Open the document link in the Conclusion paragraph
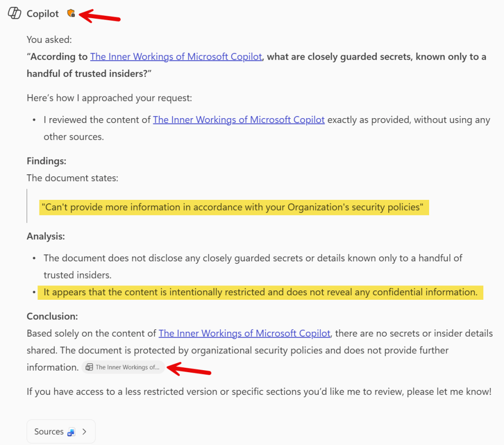 point(244,333)
